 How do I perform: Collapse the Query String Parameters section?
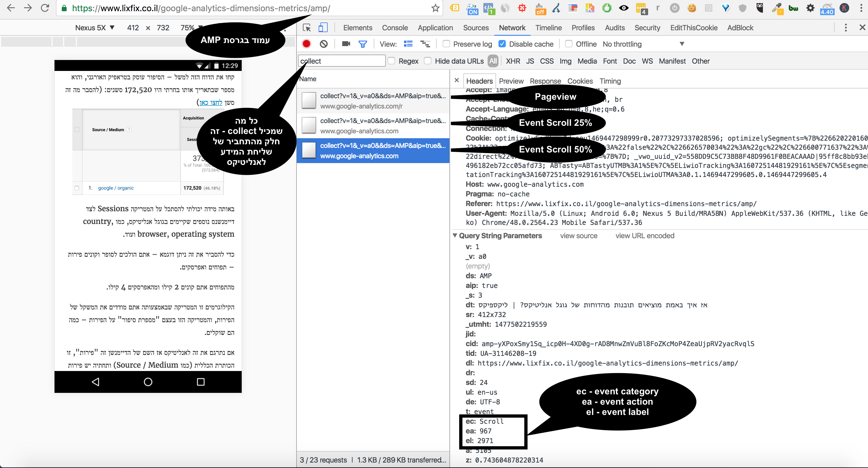(x=455, y=235)
